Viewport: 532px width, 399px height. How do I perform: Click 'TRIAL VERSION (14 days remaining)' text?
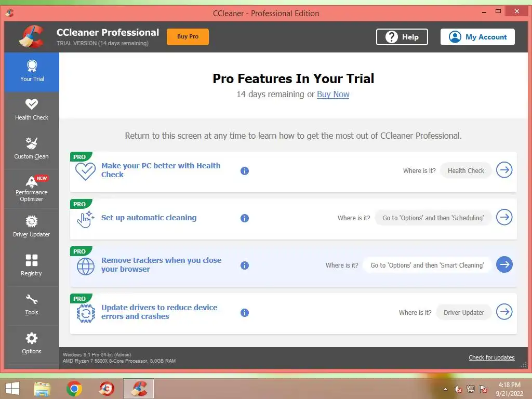coord(102,43)
